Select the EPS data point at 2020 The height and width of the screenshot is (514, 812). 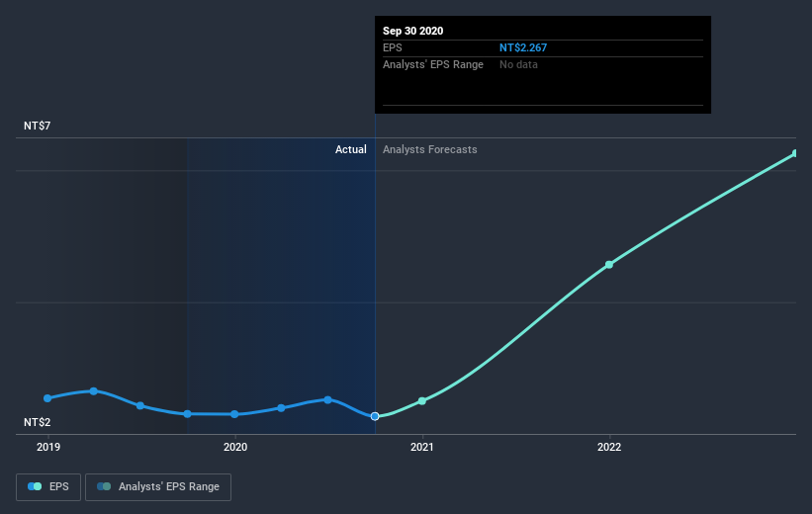coord(234,414)
